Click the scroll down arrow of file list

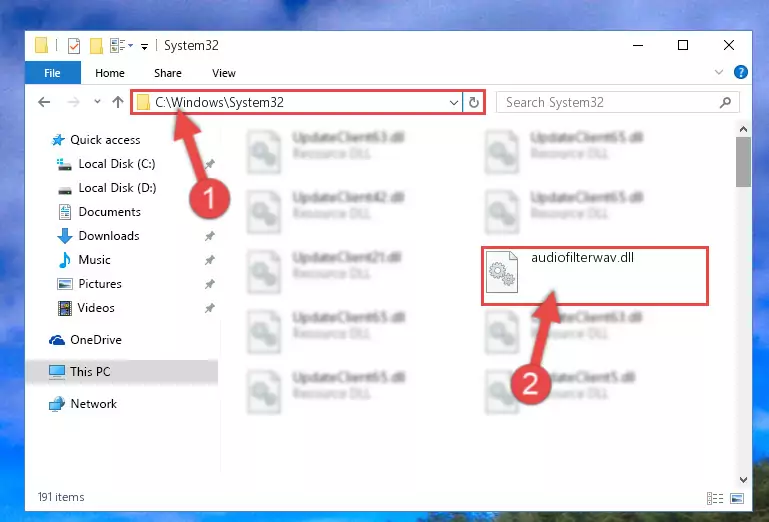[743, 480]
